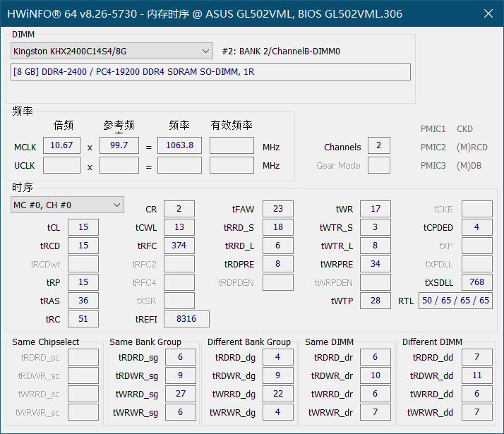This screenshot has width=504, height=434.
Task: Click the empty tCKE field
Action: click(x=477, y=209)
